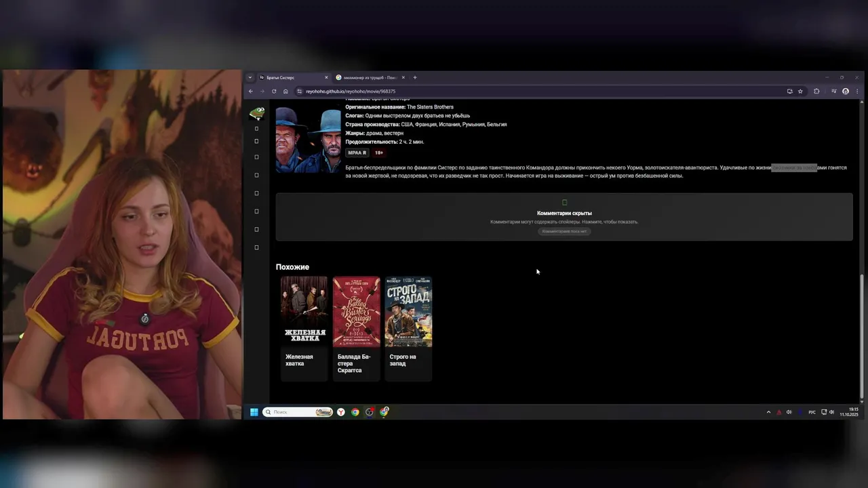The image size is (868, 488).
Task: Click the Страна производства text line
Action: [x=426, y=125]
